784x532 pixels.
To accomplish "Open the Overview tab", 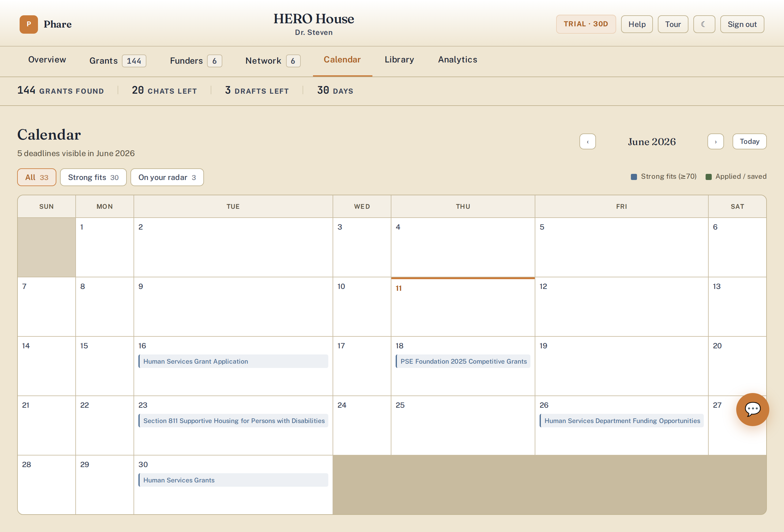I will tap(47, 60).
